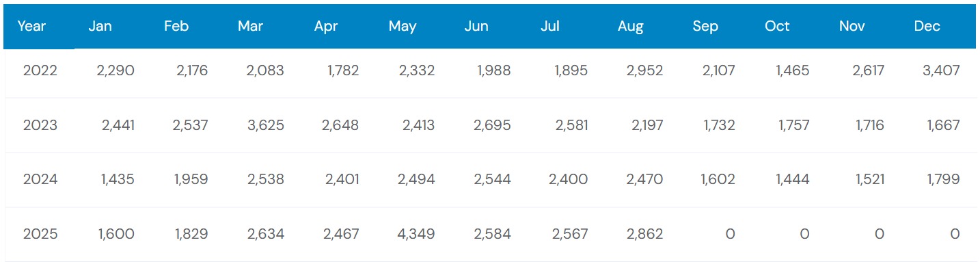This screenshot has width=980, height=262.
Task: Select the 1,435 cell for January 2024
Action: pyautogui.click(x=116, y=179)
